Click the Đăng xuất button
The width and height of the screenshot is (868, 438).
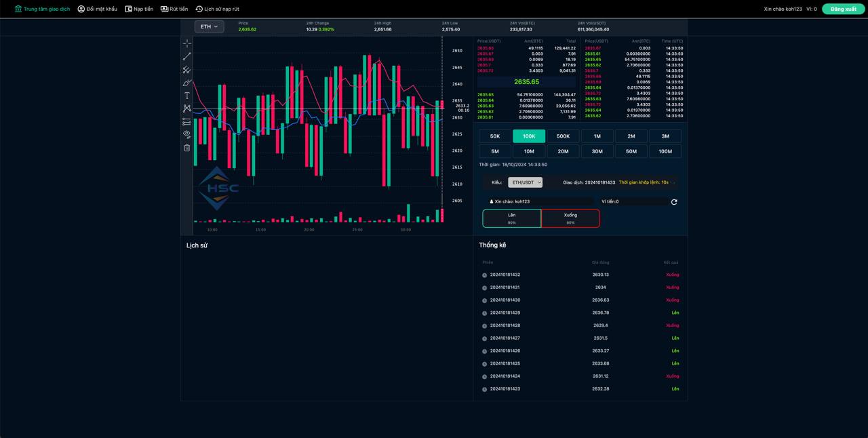click(844, 9)
